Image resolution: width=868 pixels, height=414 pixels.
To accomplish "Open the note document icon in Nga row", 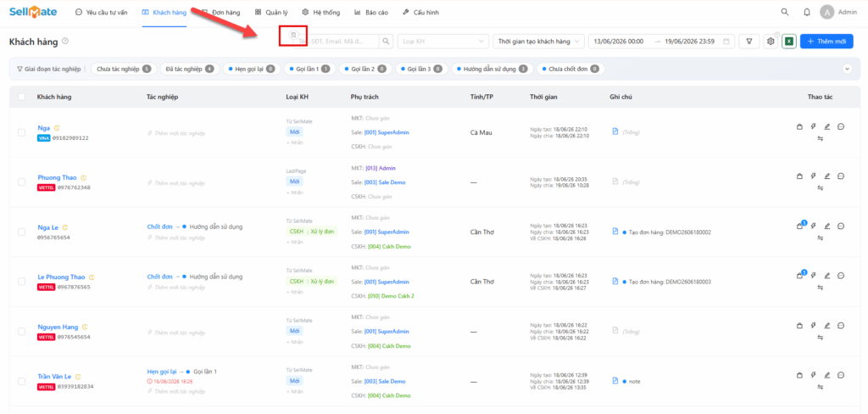I will [615, 131].
